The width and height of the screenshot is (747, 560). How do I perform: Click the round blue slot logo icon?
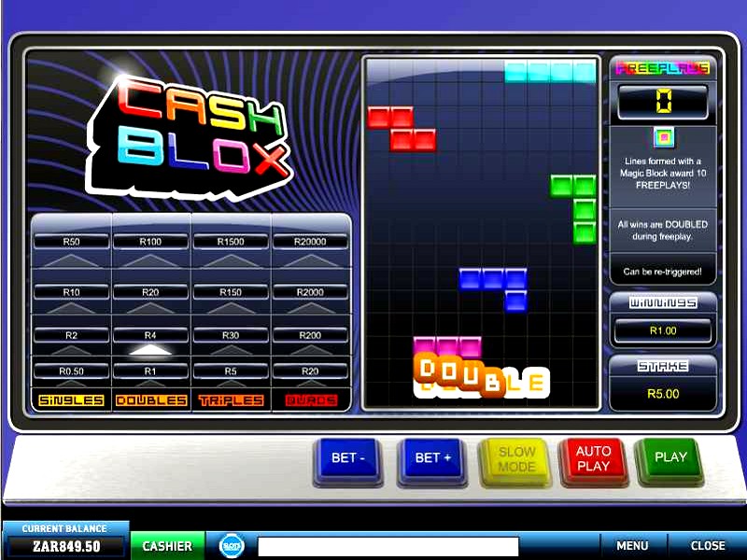232,546
